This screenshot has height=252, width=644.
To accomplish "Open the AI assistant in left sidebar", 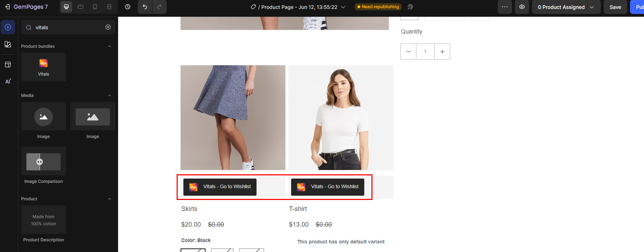I will pos(8,82).
